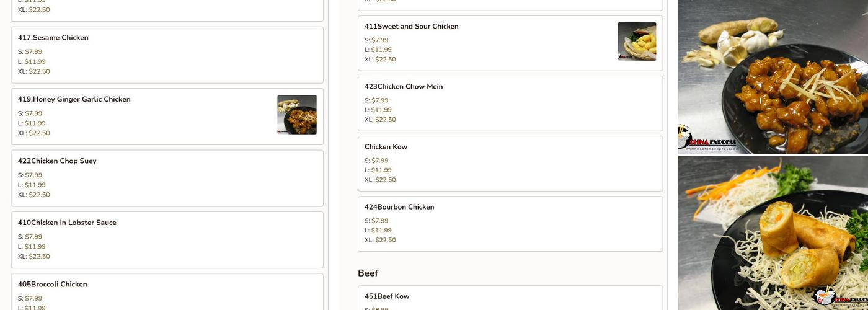Open 422Chicken Chop Suey item
This screenshot has width=868, height=310.
pyautogui.click(x=57, y=161)
